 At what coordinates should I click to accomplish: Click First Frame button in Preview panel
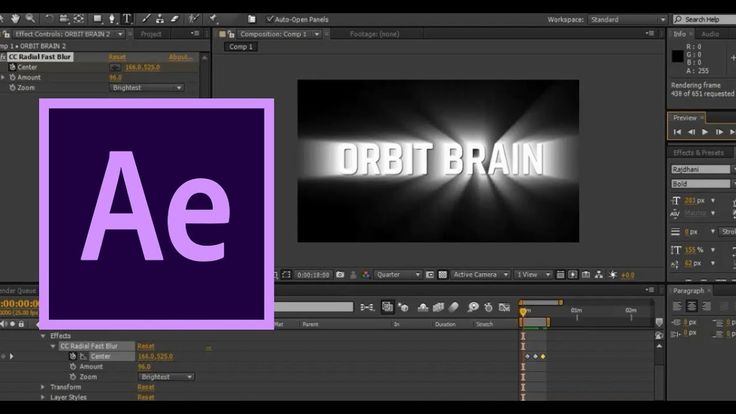pos(677,132)
